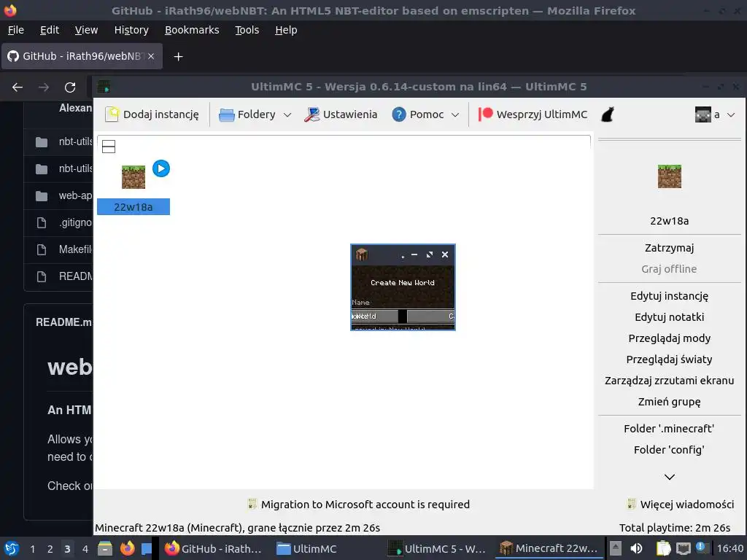747x560 pixels.
Task: Click the blue running play badge on instance
Action: [x=161, y=168]
